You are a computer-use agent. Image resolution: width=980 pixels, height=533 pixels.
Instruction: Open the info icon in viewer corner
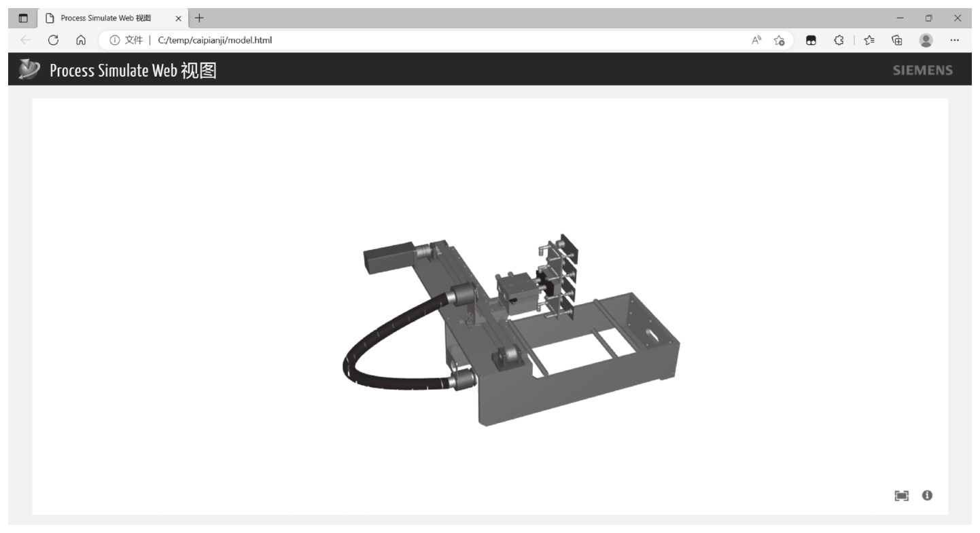927,496
